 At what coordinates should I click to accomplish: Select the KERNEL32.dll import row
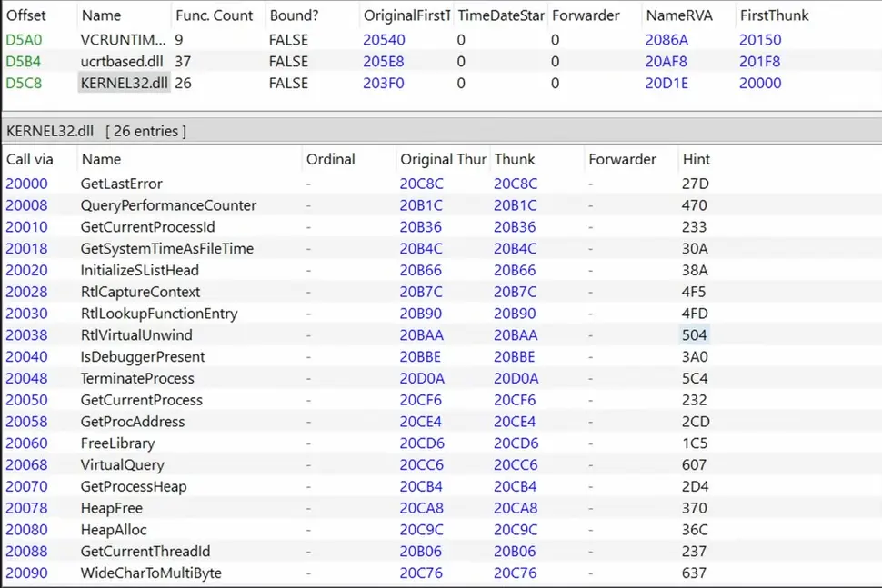(124, 84)
